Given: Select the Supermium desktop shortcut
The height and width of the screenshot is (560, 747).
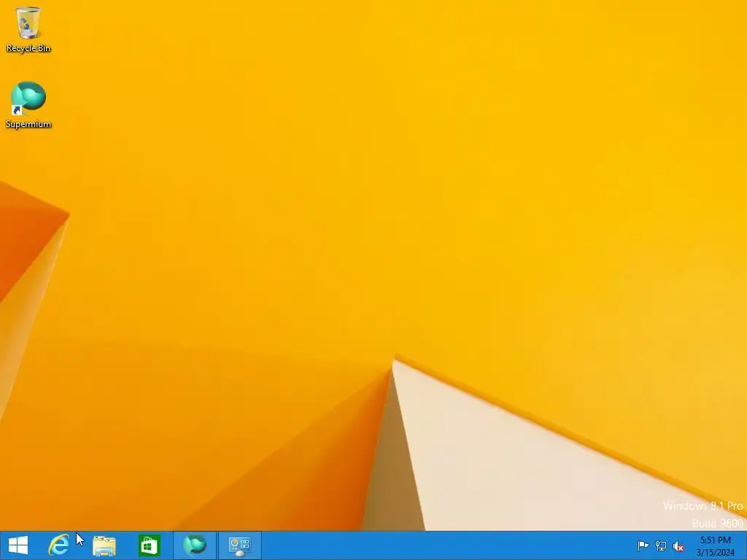Looking at the screenshot, I should [28, 105].
